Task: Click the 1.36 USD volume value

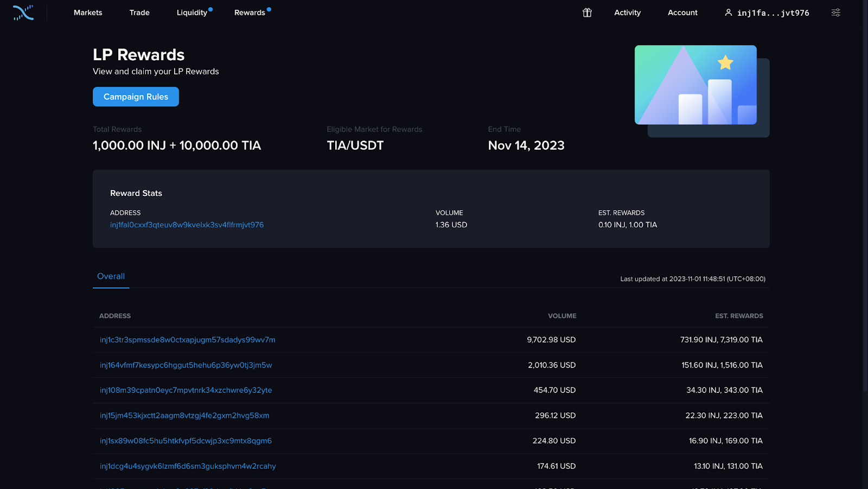Action: pos(451,225)
